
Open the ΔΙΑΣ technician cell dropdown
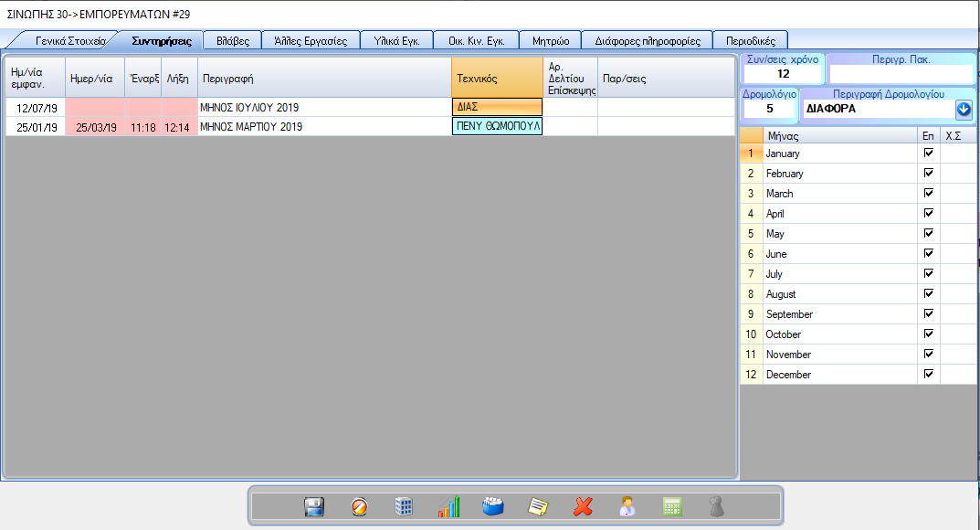[x=497, y=107]
